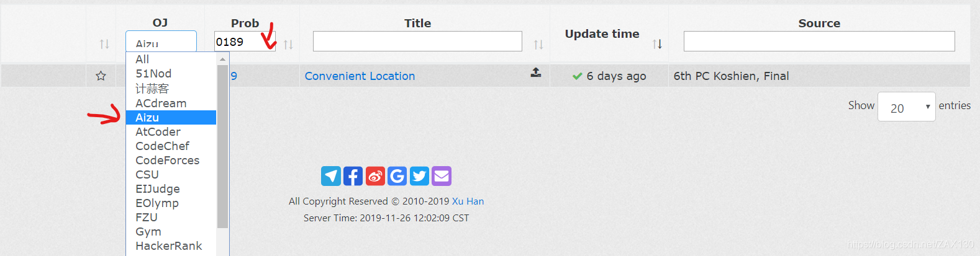Click the upload icon beside Convenient Location
This screenshot has height=256, width=980.
tap(536, 73)
